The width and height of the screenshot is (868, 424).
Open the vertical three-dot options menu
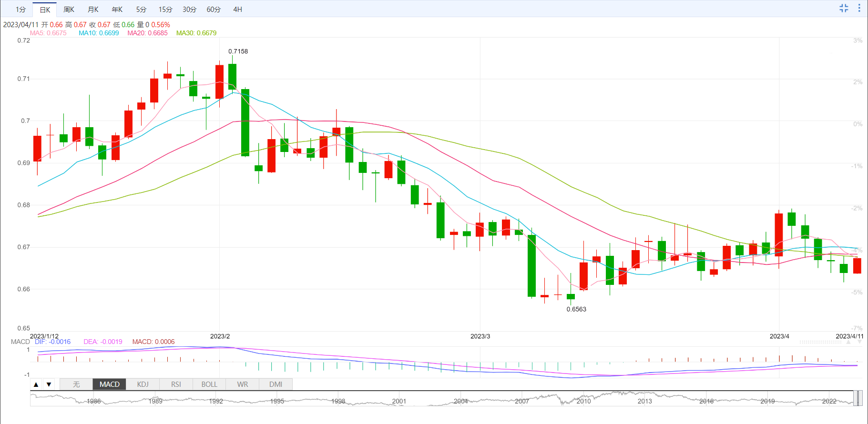859,8
